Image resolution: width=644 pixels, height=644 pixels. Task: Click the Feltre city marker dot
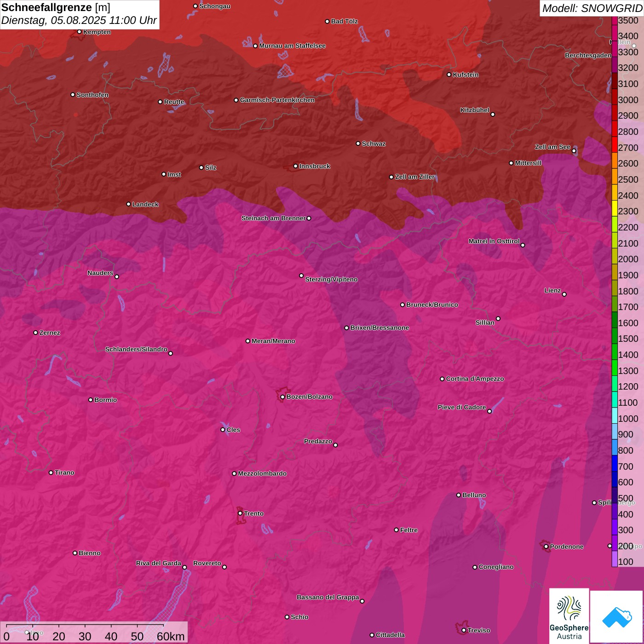click(397, 530)
